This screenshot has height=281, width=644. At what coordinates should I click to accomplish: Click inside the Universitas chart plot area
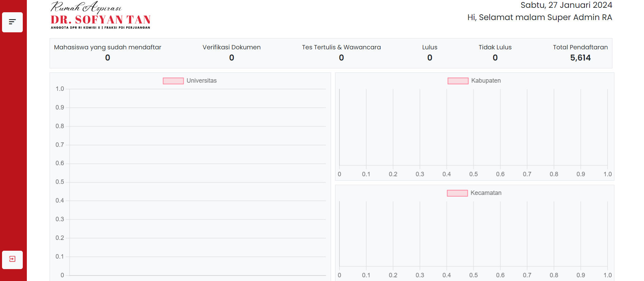coord(197,182)
